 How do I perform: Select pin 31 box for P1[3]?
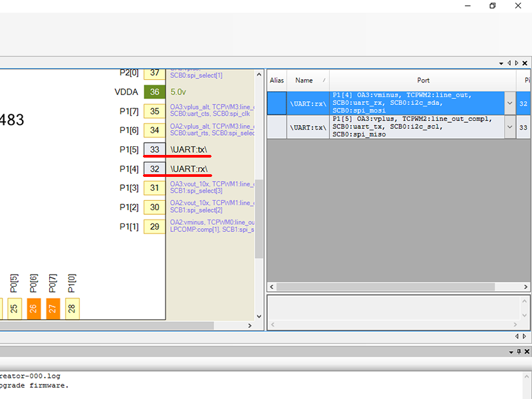(154, 188)
